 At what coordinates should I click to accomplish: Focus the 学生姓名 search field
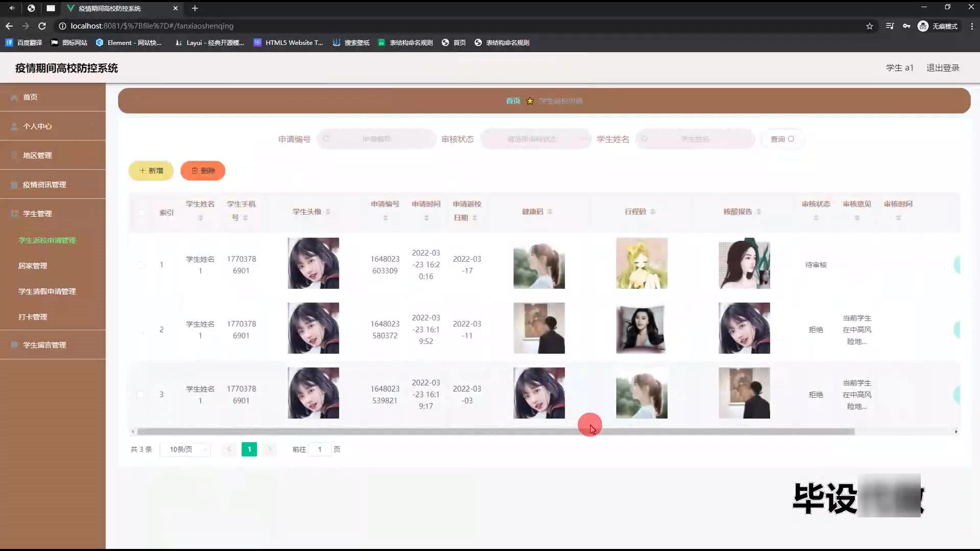pyautogui.click(x=695, y=139)
